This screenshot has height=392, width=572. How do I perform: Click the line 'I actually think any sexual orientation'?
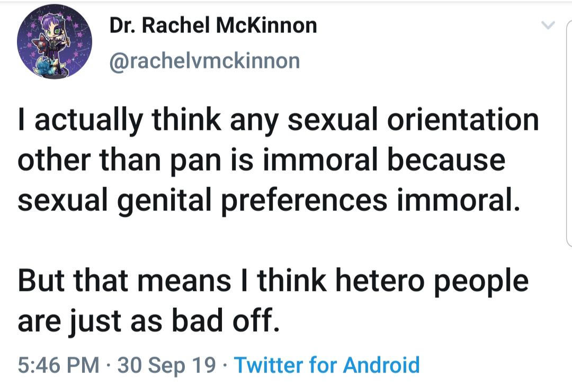(279, 121)
